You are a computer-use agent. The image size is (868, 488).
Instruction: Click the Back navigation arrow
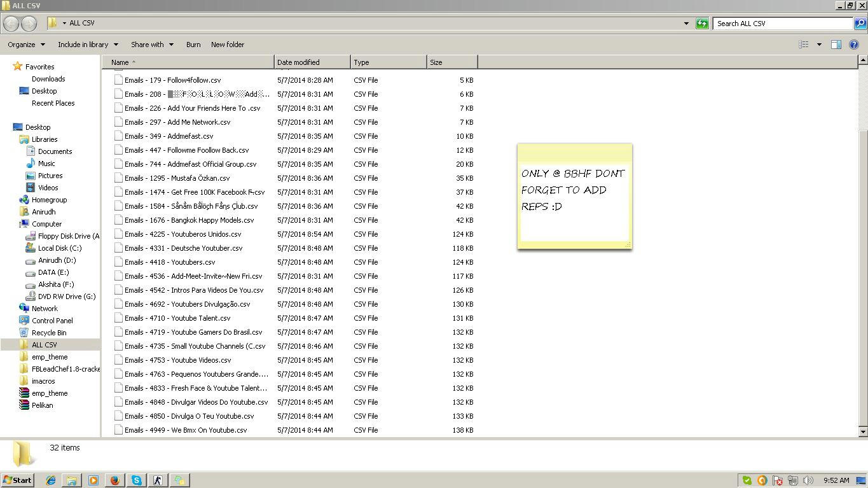pyautogui.click(x=11, y=24)
